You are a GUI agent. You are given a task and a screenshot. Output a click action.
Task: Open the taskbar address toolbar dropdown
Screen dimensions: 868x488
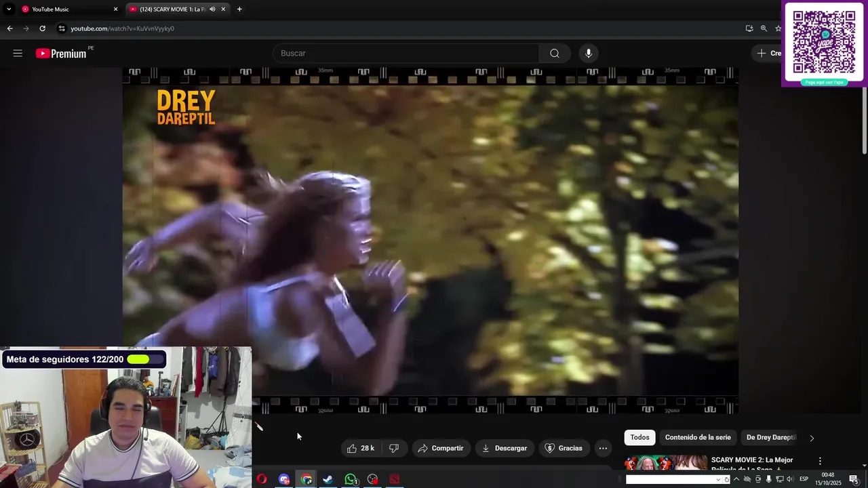(718, 479)
